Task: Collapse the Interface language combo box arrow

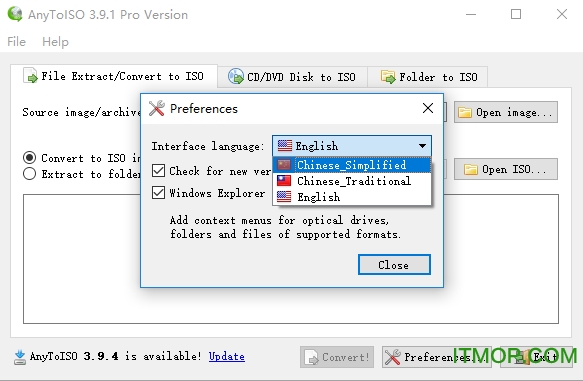Action: 422,146
